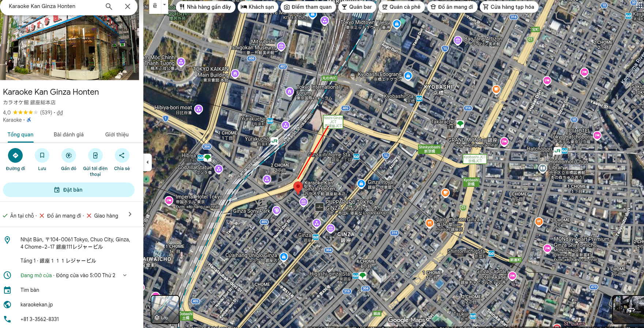Screen dimensions: 644x328
Task: Filter by Nhà hàng gần đây
Action: pos(206,7)
